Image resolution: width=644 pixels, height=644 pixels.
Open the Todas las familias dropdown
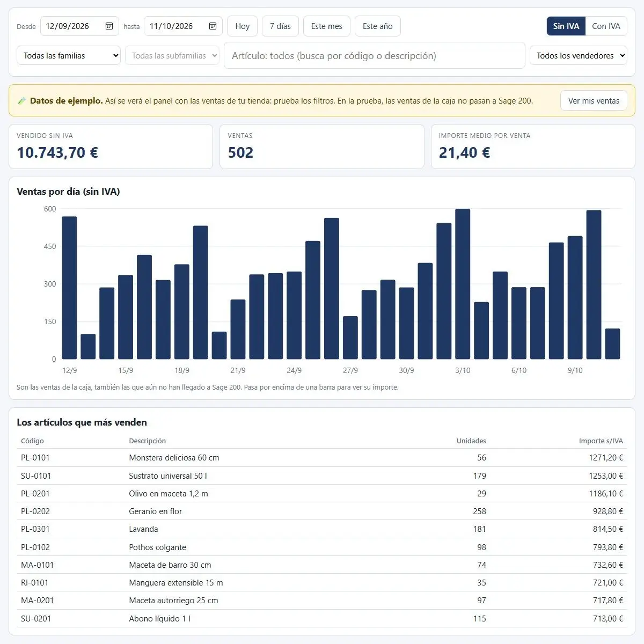coord(69,55)
